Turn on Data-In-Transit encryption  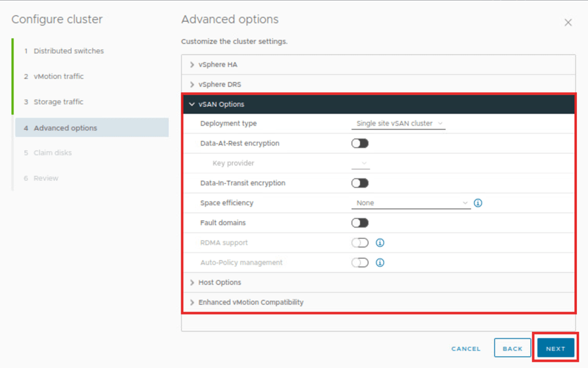(360, 183)
